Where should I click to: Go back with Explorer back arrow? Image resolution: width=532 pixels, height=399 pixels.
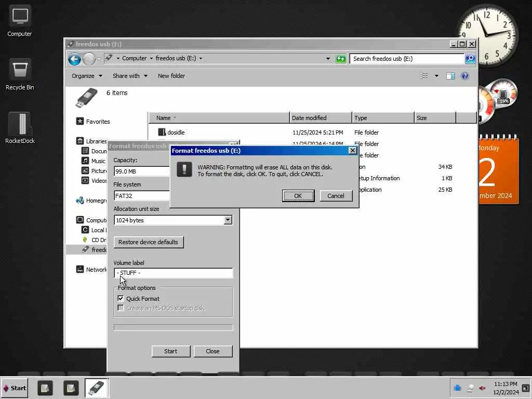tap(74, 59)
